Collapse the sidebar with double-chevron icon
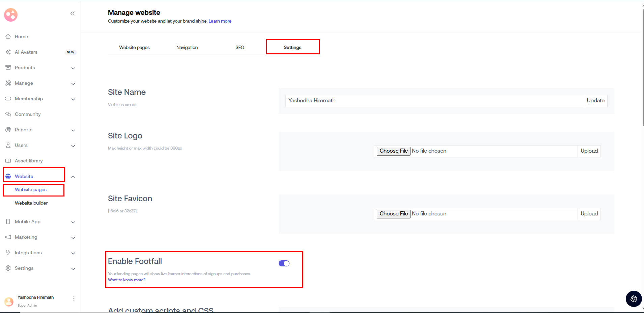This screenshot has width=644, height=313. coord(73,14)
